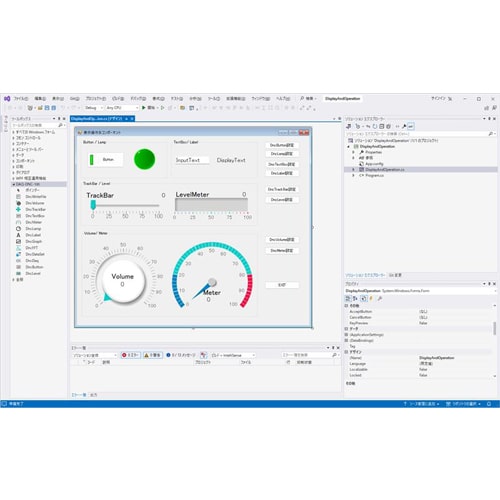This screenshot has width=500, height=500.
Task: Click the TrackBar slider thumb
Action: [x=93, y=205]
